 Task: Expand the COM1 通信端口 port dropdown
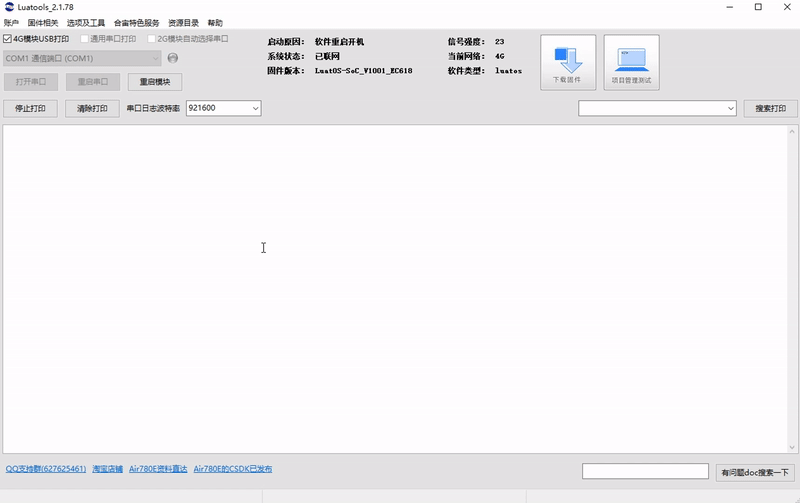click(82, 58)
